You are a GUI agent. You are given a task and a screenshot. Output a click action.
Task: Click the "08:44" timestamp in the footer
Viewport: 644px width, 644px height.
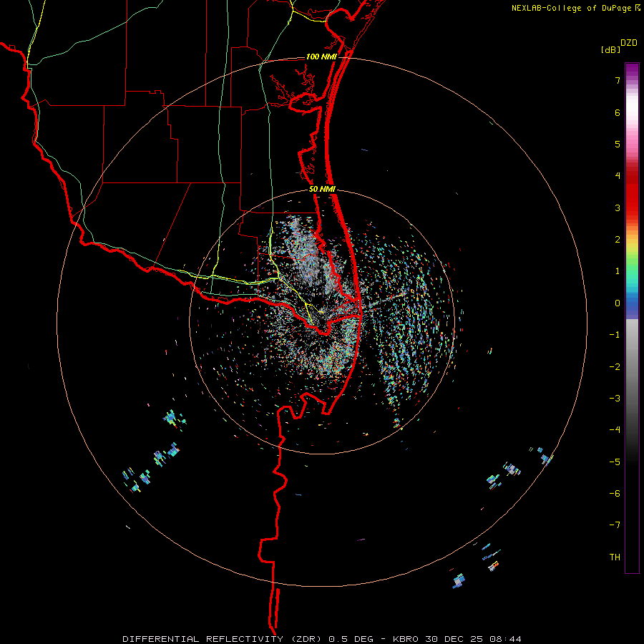point(506,639)
